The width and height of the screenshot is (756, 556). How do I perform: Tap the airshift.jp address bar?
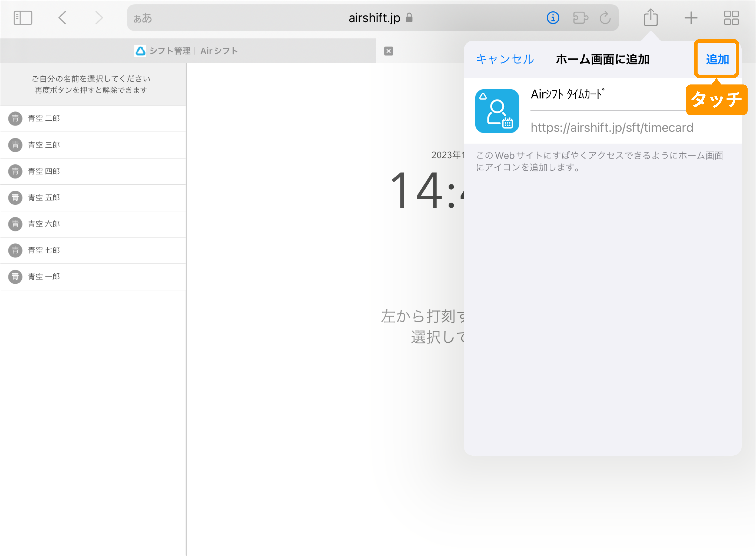373,18
